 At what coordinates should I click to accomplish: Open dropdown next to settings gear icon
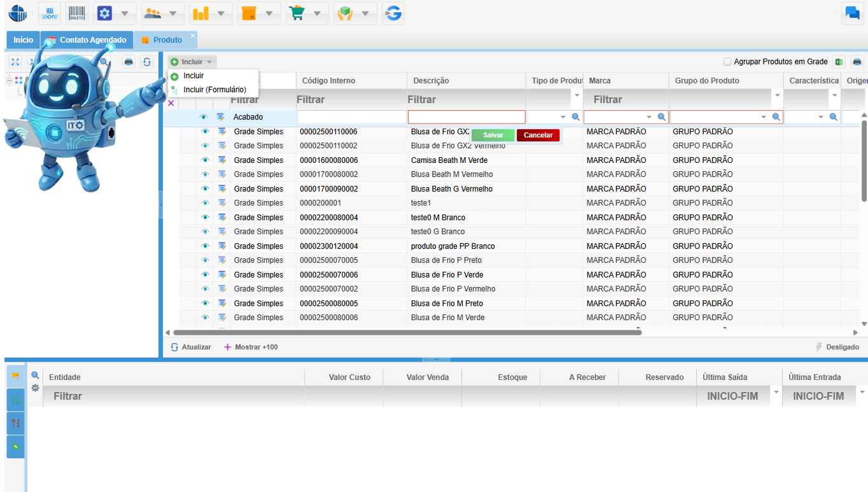pyautogui.click(x=125, y=13)
